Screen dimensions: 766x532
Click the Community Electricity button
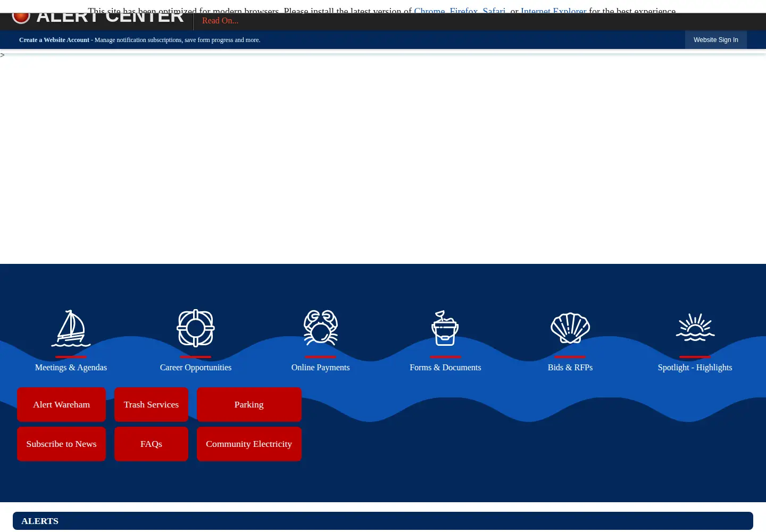[x=249, y=444]
